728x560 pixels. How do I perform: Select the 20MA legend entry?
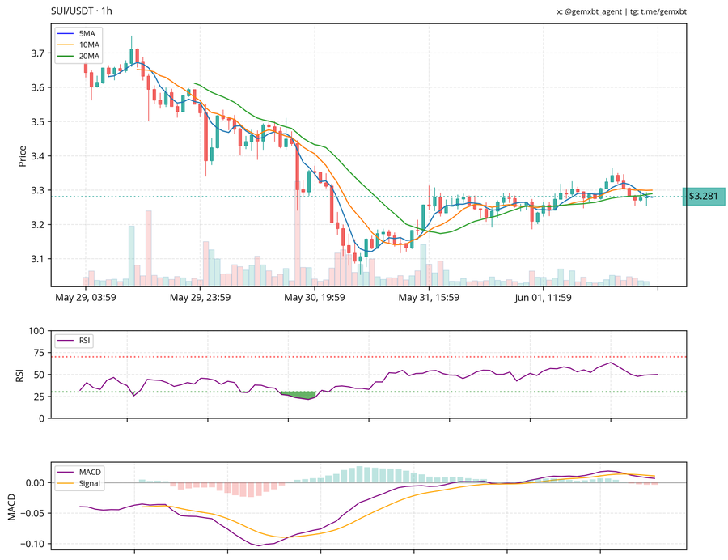point(78,56)
